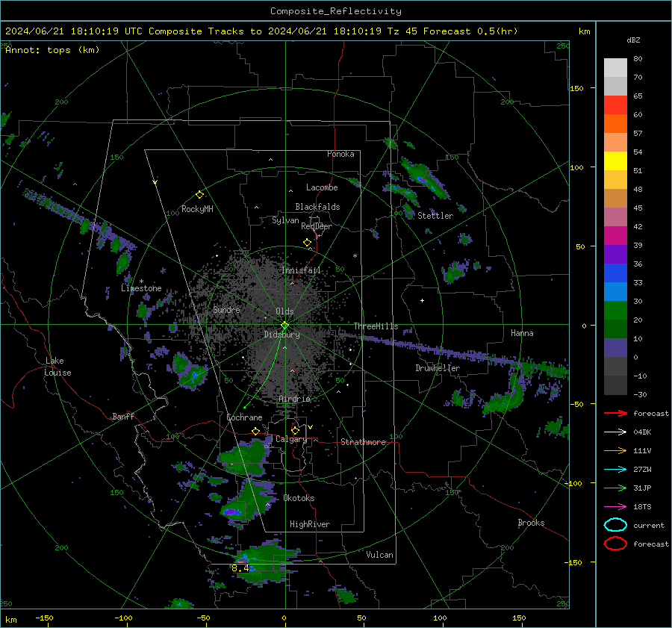672x628 pixels.
Task: Click the 'Hanna' map label
Action: tap(522, 333)
